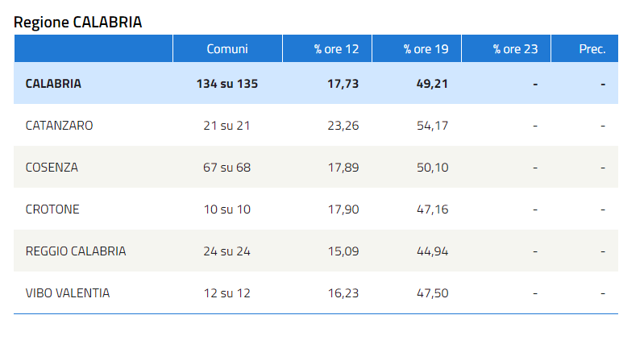The image size is (644, 340).
Task: Select Cosenza's 67 su 68 cell
Action: (x=226, y=168)
